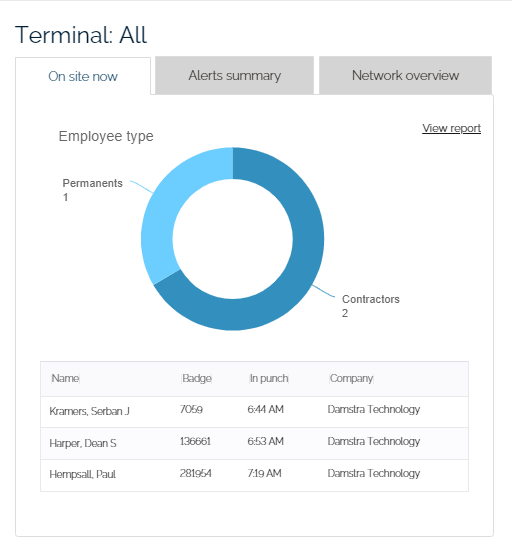Sort by the In punch column header
The width and height of the screenshot is (512, 552).
pyautogui.click(x=269, y=378)
